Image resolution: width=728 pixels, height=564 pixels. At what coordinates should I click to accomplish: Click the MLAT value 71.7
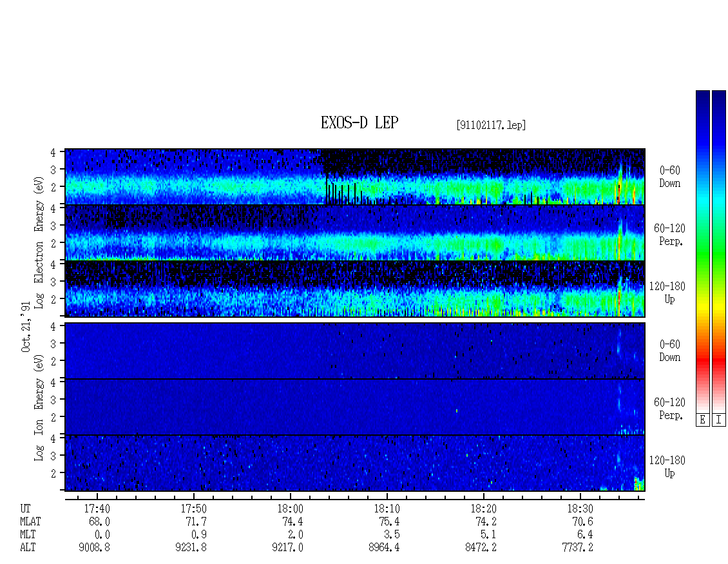tap(196, 521)
